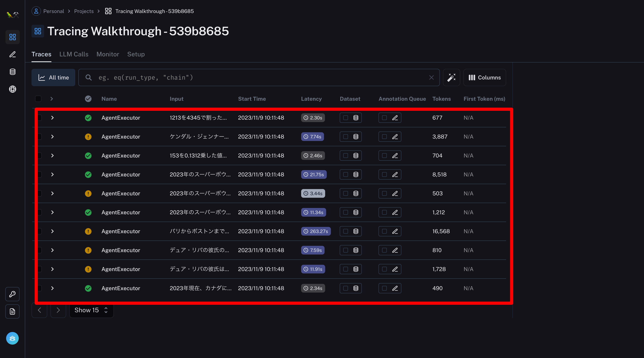The width and height of the screenshot is (644, 358).
Task: Go to the previous page arrow
Action: click(40, 310)
